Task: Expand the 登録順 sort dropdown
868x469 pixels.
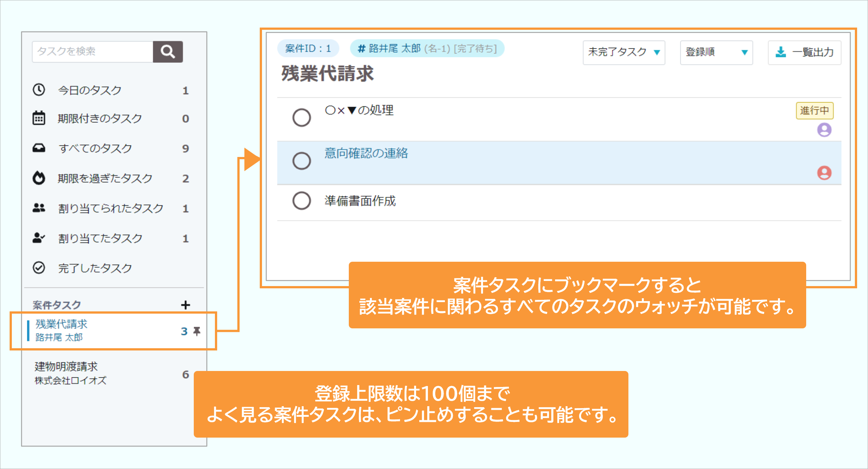Action: pyautogui.click(x=717, y=52)
